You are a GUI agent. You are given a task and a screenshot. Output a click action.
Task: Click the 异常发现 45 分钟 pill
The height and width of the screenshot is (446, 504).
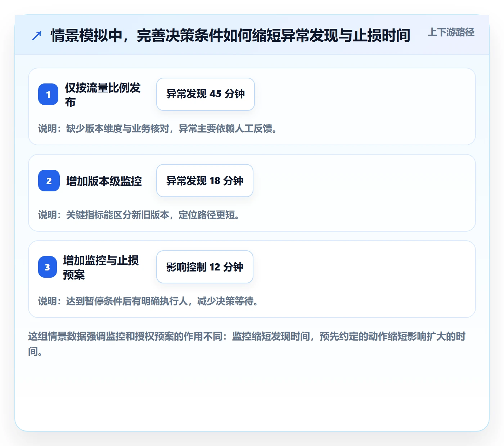tap(206, 94)
